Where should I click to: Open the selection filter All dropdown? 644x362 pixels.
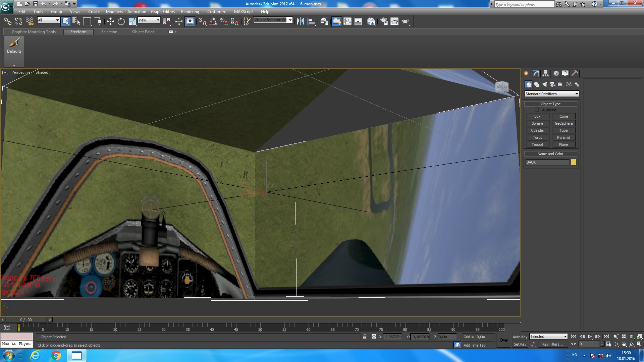point(48,20)
